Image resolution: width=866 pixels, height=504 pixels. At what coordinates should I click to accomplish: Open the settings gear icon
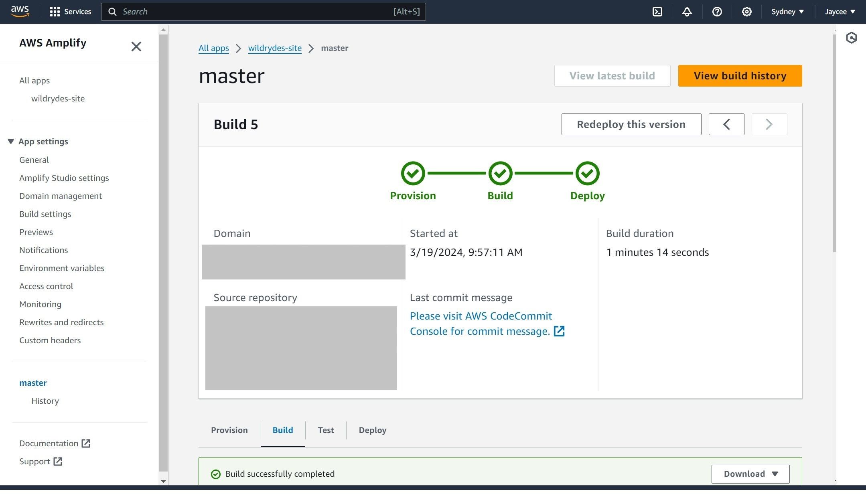(746, 12)
